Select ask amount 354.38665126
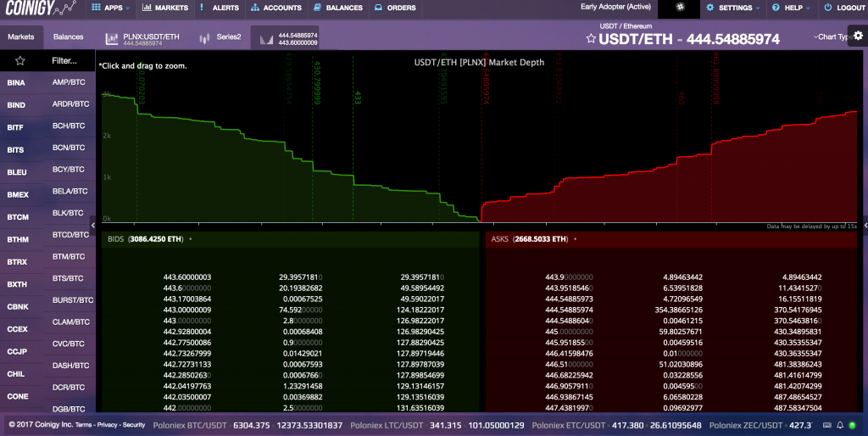 (679, 310)
